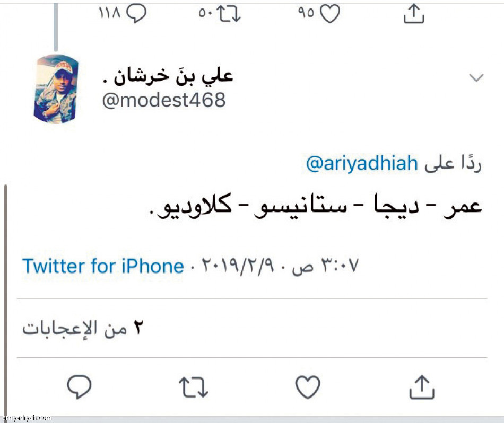Click the comment bubble icon next to ١١٨
The image size is (504, 423).
[x=137, y=12]
